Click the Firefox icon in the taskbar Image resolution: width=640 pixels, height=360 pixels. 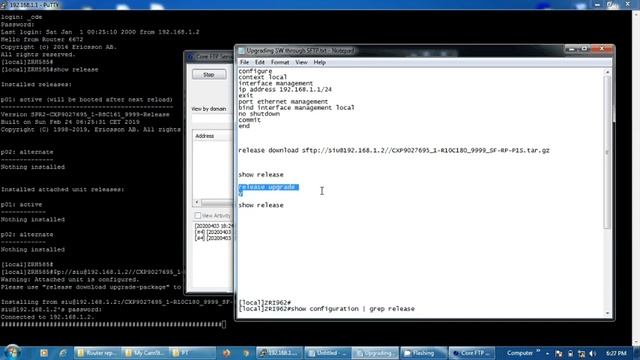coord(227,353)
